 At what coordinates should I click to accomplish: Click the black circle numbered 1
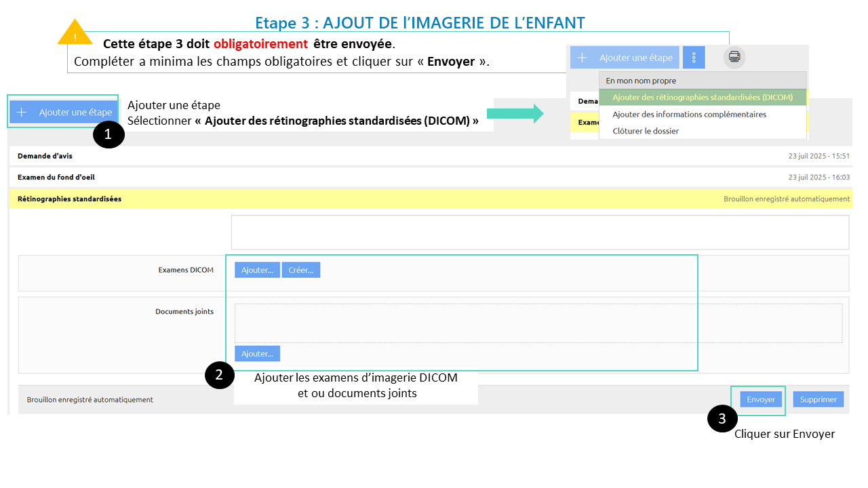[108, 134]
